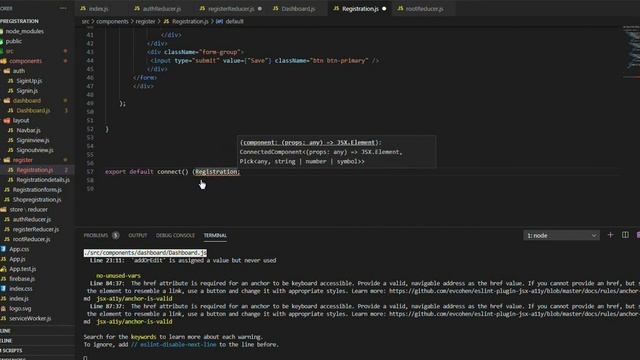
Task: Open App.js in the explorer
Action: click(x=17, y=259)
